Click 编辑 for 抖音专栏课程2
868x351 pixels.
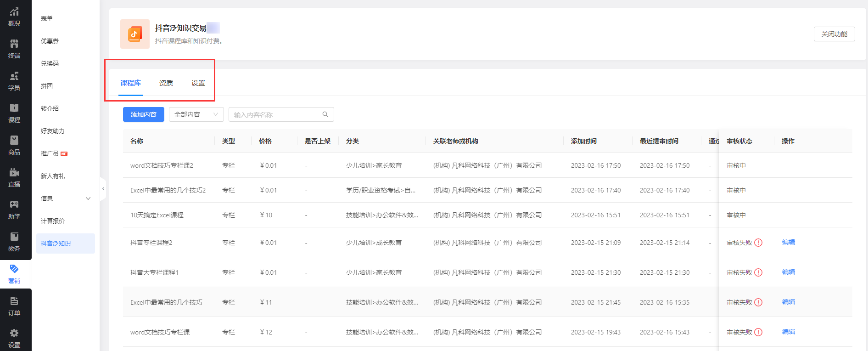pyautogui.click(x=789, y=242)
